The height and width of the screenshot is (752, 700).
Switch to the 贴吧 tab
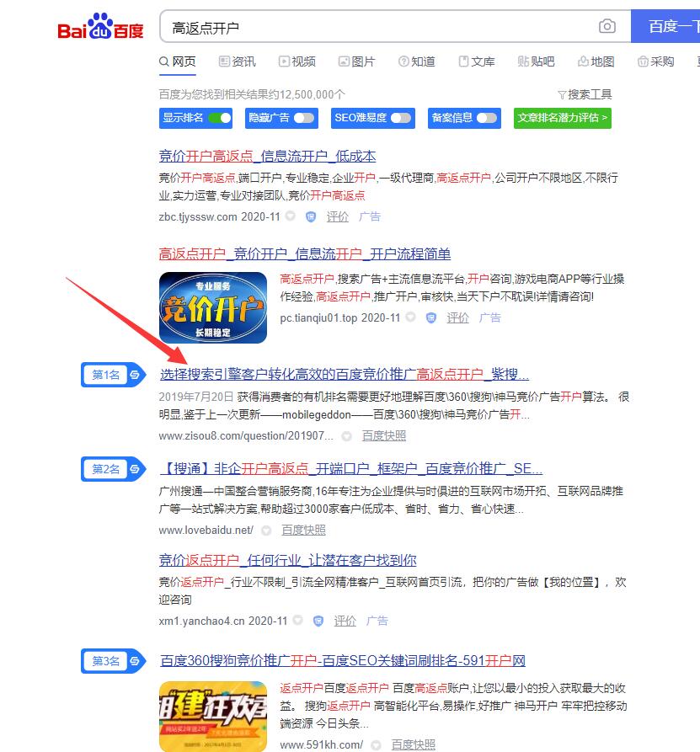537,61
